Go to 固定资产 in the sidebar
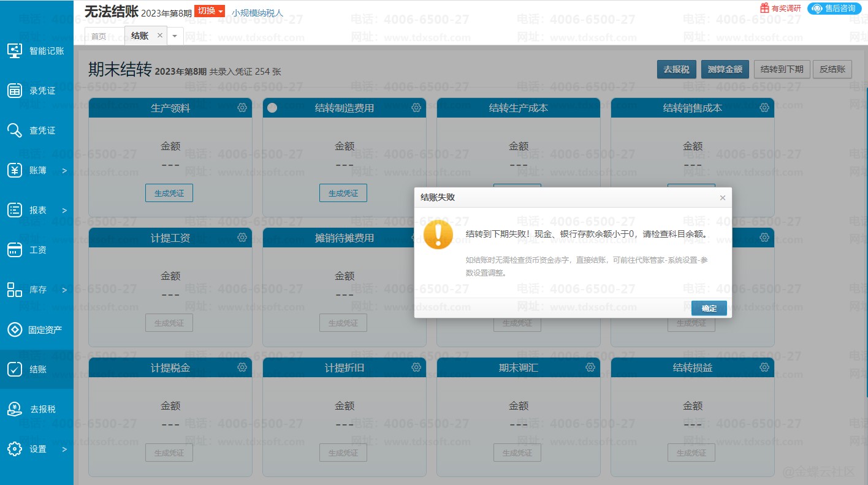 tap(15, 329)
